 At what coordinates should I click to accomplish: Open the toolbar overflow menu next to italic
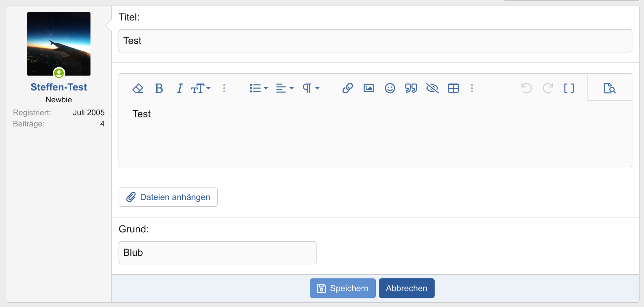224,88
